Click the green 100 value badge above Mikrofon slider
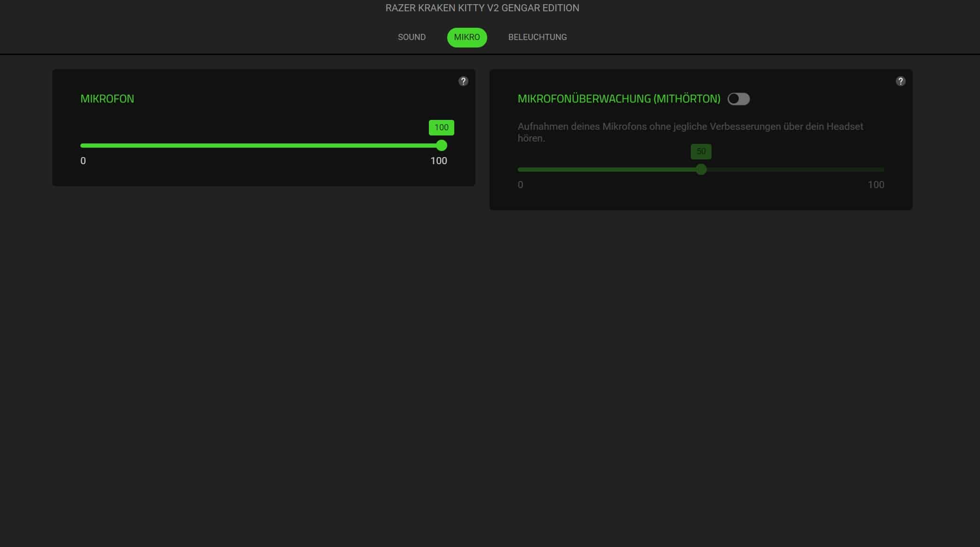980x547 pixels. [x=441, y=127]
